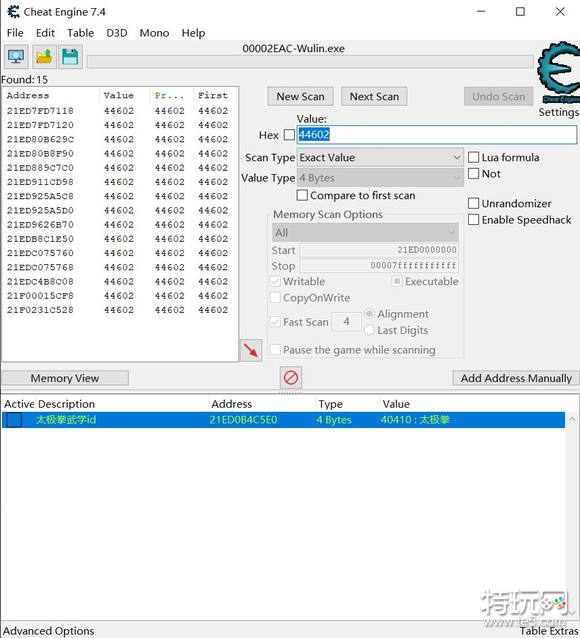Save the table using floppy disk icon
580x638 pixels.
[70, 57]
